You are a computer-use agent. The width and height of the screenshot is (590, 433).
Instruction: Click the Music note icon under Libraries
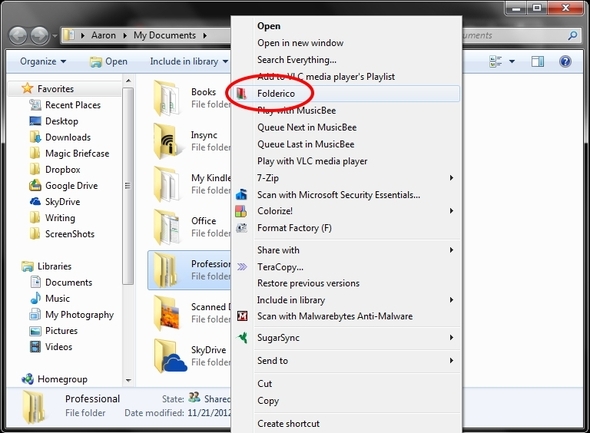point(35,298)
